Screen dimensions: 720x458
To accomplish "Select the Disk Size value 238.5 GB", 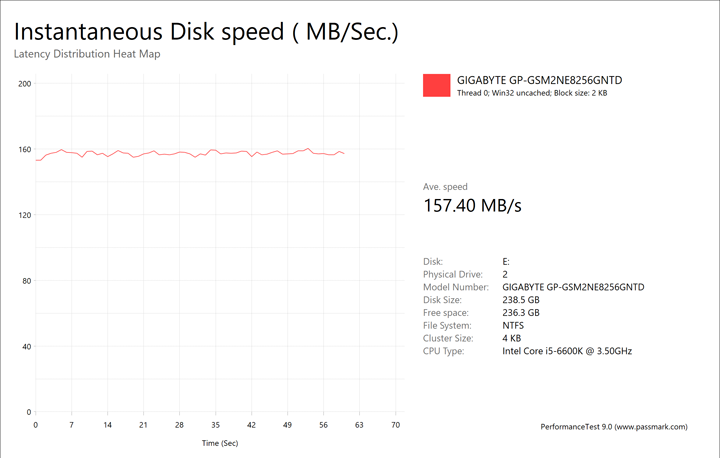I will click(x=523, y=299).
